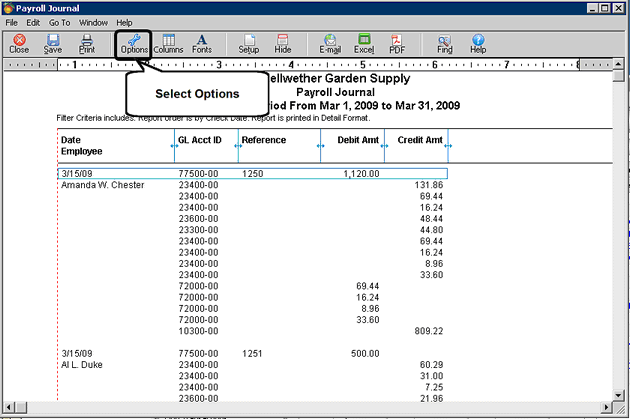630x419 pixels.
Task: Open the File menu
Action: click(11, 23)
